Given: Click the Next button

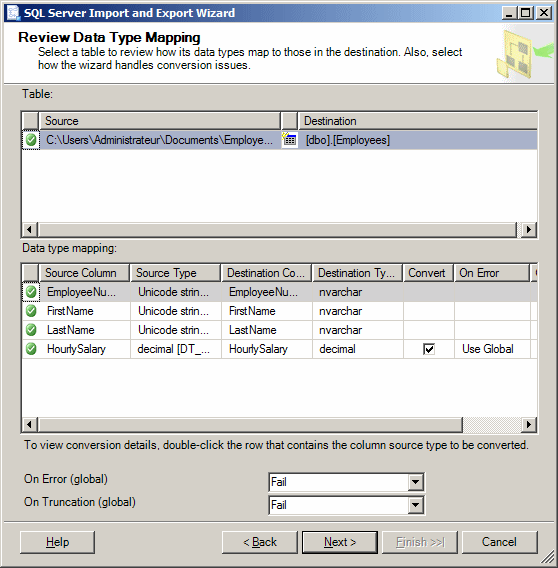Looking at the screenshot, I should coord(340,542).
